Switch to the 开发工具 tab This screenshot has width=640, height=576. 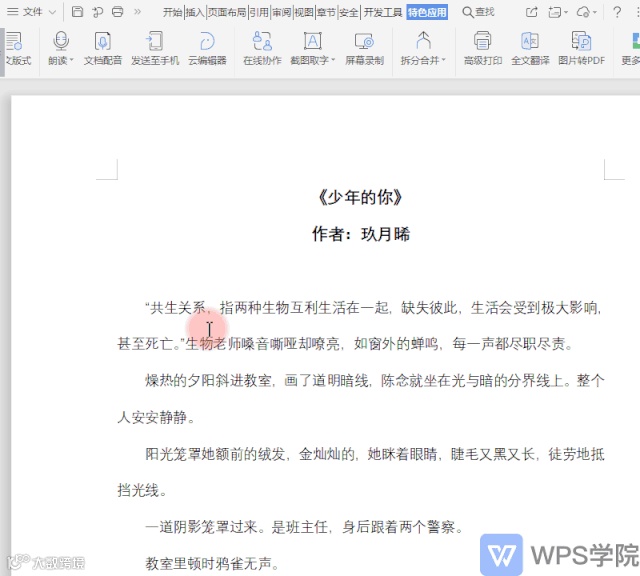pyautogui.click(x=382, y=13)
